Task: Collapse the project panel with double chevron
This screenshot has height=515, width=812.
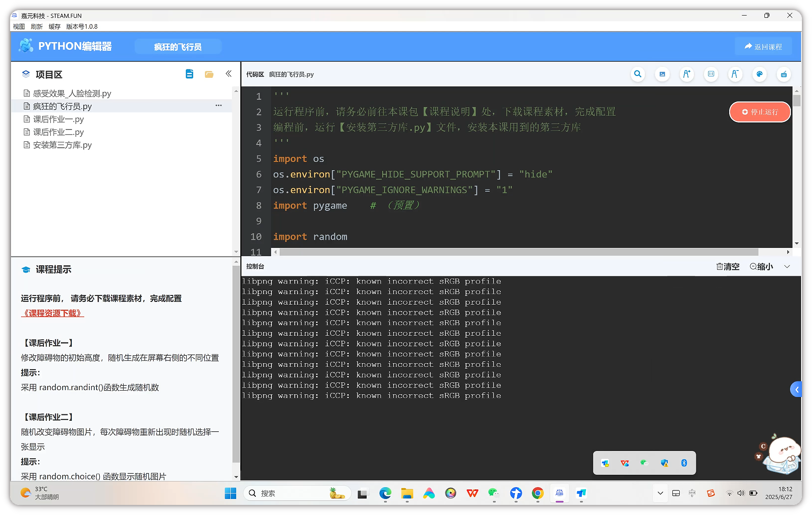Action: click(228, 74)
